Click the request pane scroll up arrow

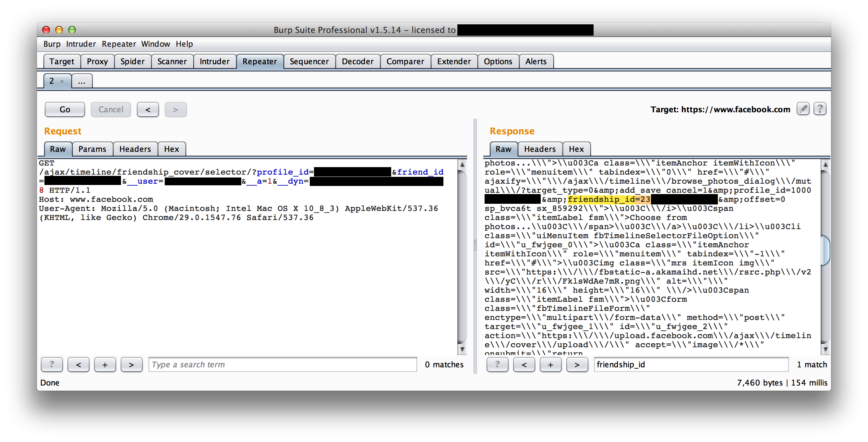(x=462, y=165)
